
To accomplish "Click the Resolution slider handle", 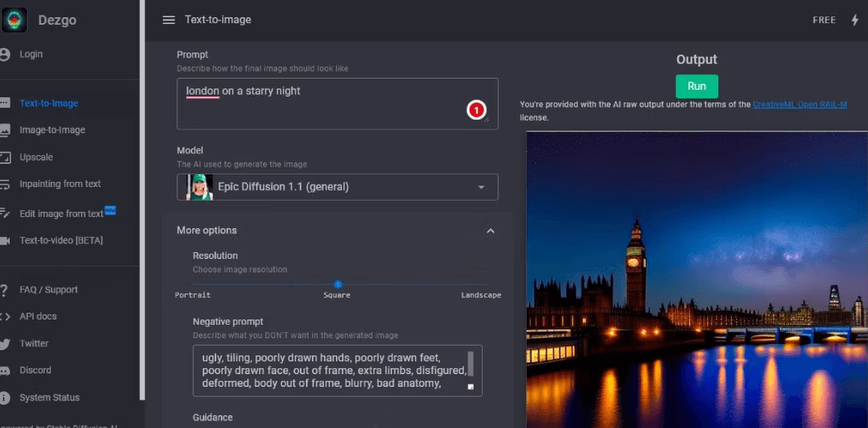I will [x=337, y=284].
